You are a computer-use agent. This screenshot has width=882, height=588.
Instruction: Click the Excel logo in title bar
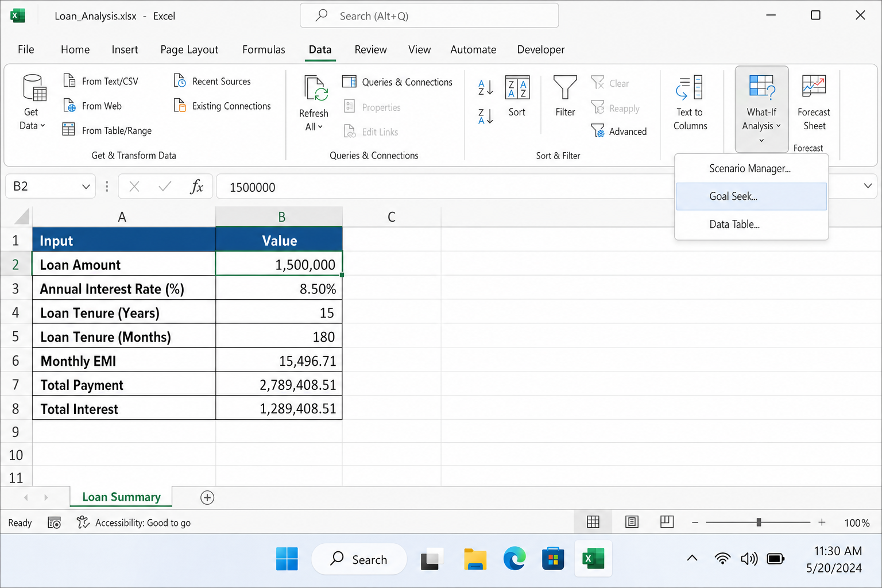(17, 16)
